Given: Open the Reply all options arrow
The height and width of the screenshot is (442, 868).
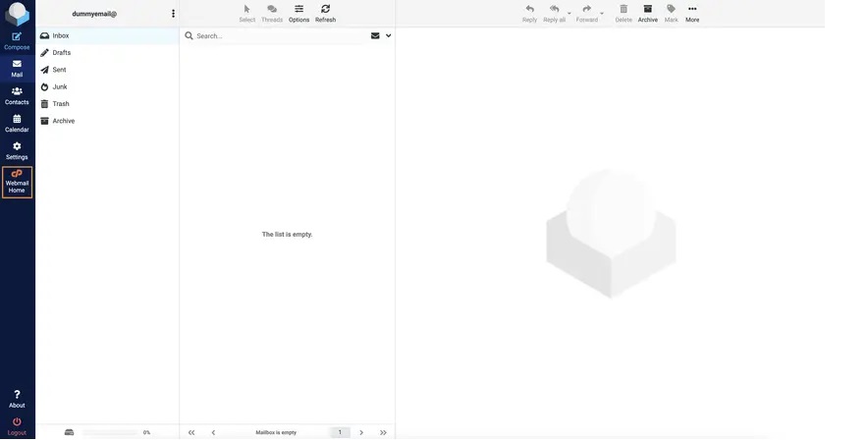Looking at the screenshot, I should tap(570, 14).
